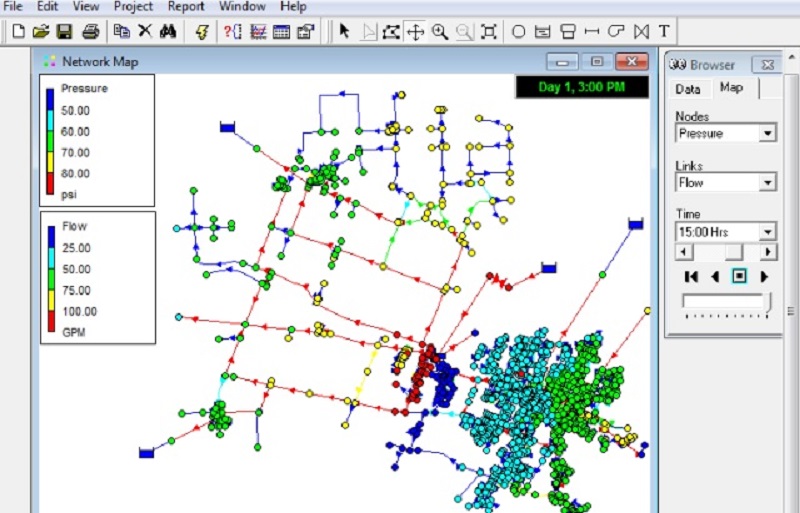Viewport: 800px width, 513px height.
Task: Switch to the Data tab in Browser
Action: point(687,88)
